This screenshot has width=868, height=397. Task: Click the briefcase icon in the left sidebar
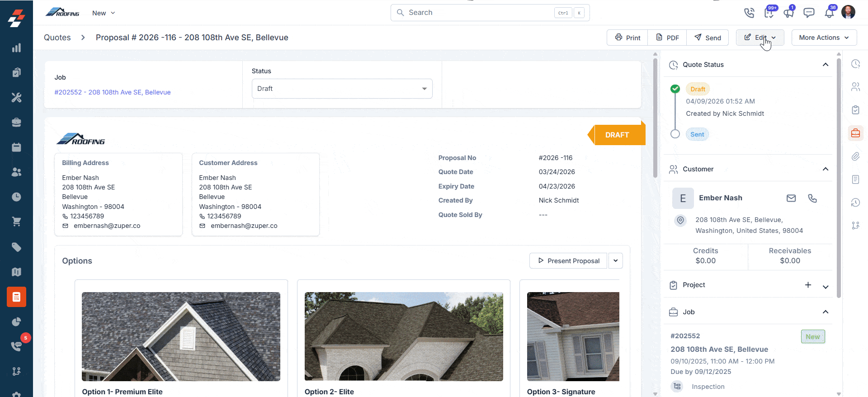tap(16, 122)
